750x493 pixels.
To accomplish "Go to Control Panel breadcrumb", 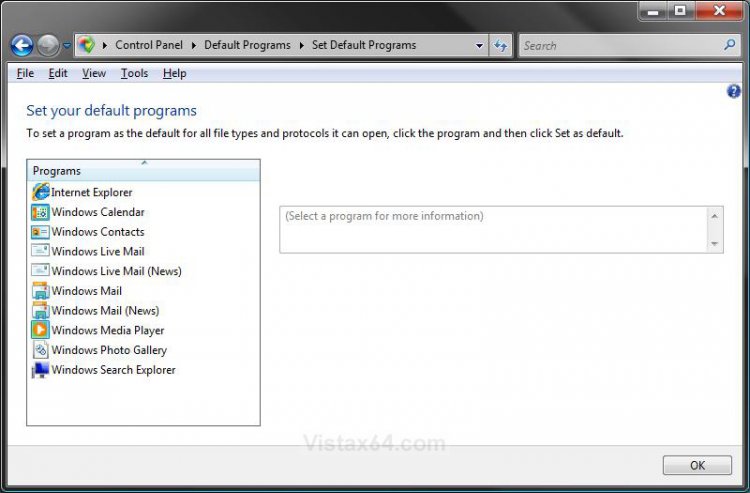I will click(x=149, y=45).
